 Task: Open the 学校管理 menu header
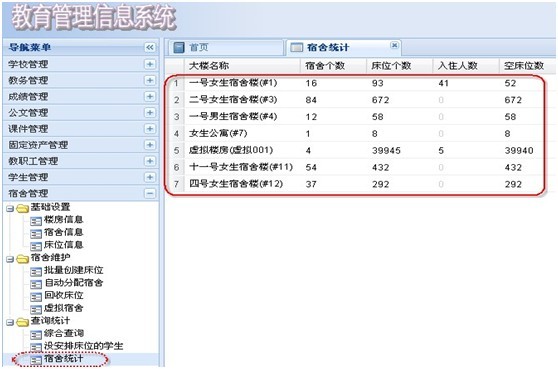[x=80, y=64]
